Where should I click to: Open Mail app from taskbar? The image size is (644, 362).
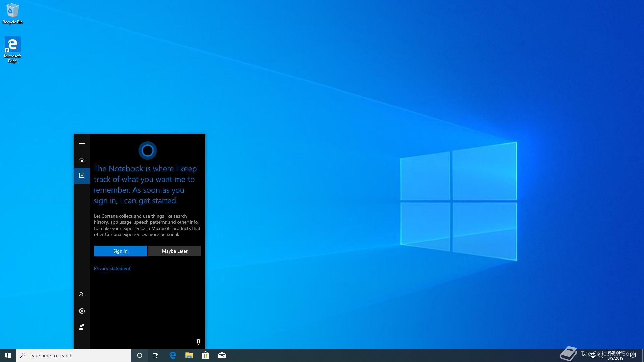tap(222, 355)
